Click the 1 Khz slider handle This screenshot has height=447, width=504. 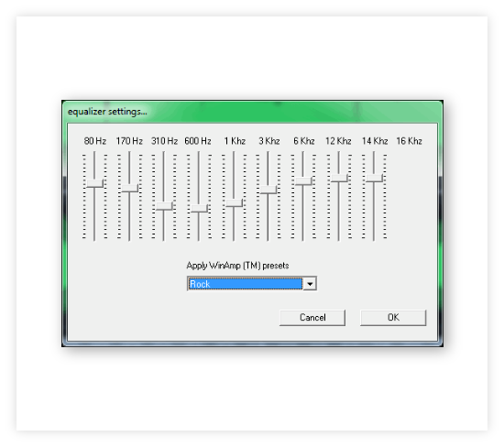[234, 202]
